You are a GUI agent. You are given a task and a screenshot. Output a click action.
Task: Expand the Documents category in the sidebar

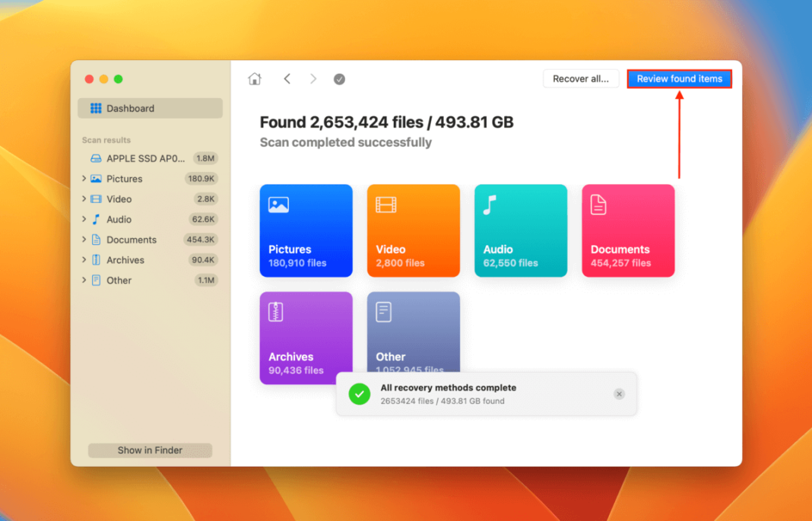point(84,239)
